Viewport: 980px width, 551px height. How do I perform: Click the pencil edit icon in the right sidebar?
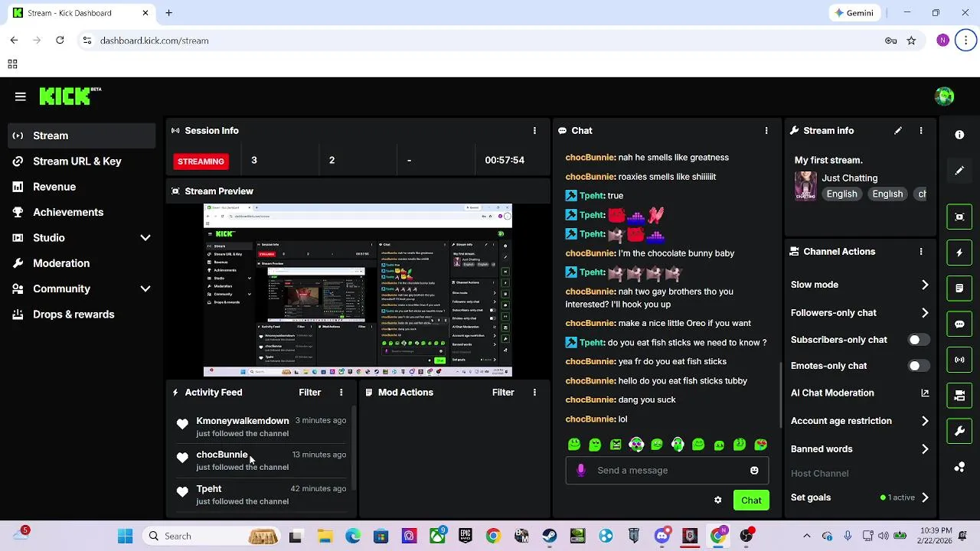pyautogui.click(x=959, y=171)
